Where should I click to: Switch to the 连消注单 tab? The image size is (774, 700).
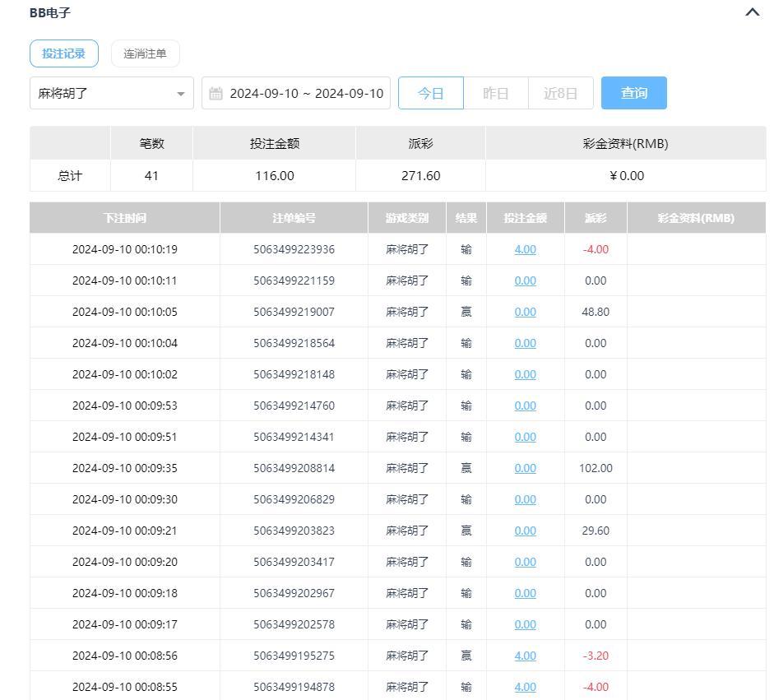click(145, 53)
